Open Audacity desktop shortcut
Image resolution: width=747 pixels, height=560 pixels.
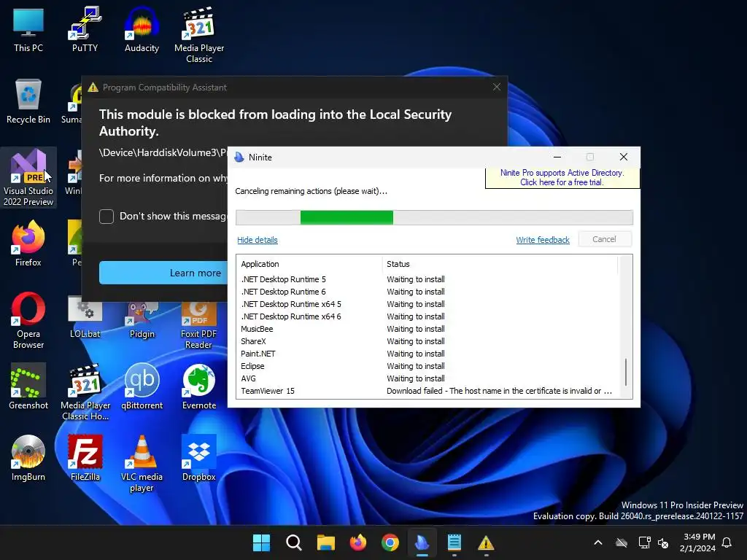(x=142, y=30)
